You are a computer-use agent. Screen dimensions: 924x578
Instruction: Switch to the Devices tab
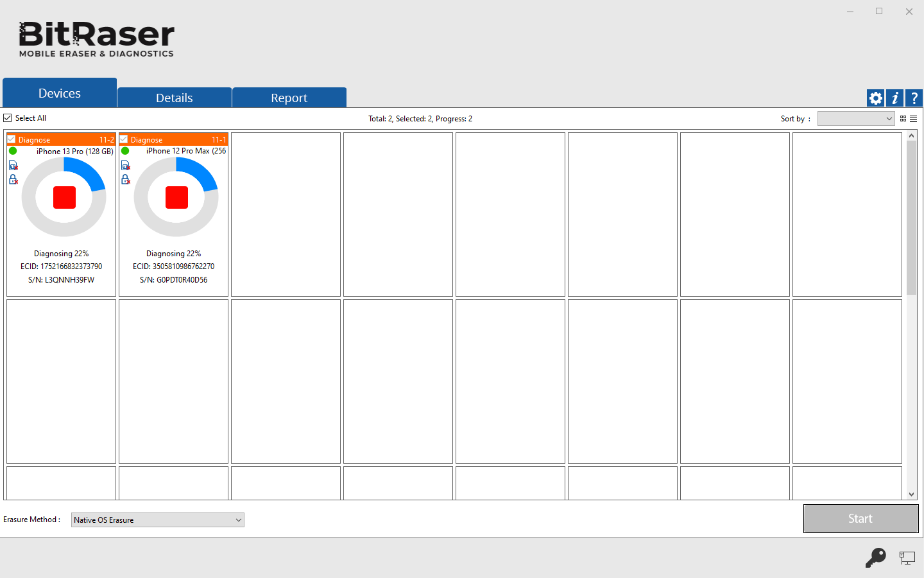(60, 93)
